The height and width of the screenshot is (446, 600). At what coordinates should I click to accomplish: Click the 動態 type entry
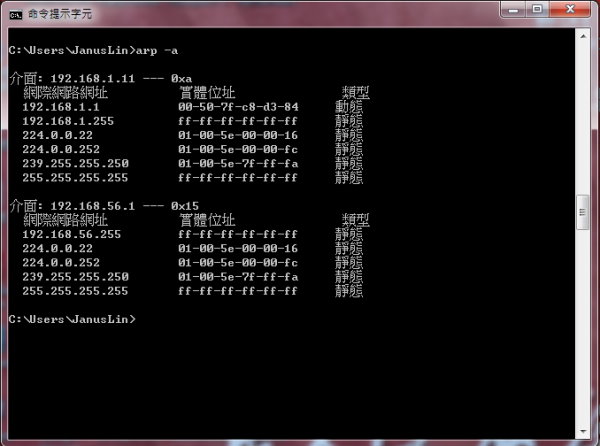tap(349, 106)
